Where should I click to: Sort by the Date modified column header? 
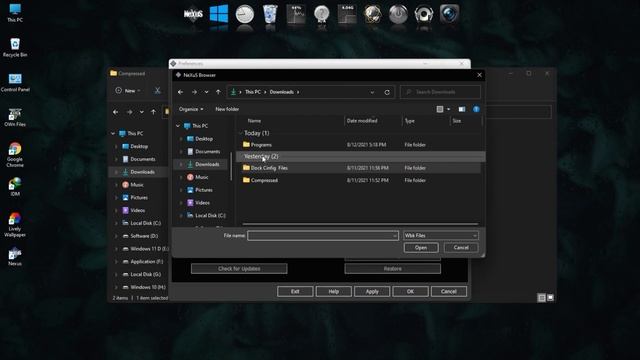point(362,121)
